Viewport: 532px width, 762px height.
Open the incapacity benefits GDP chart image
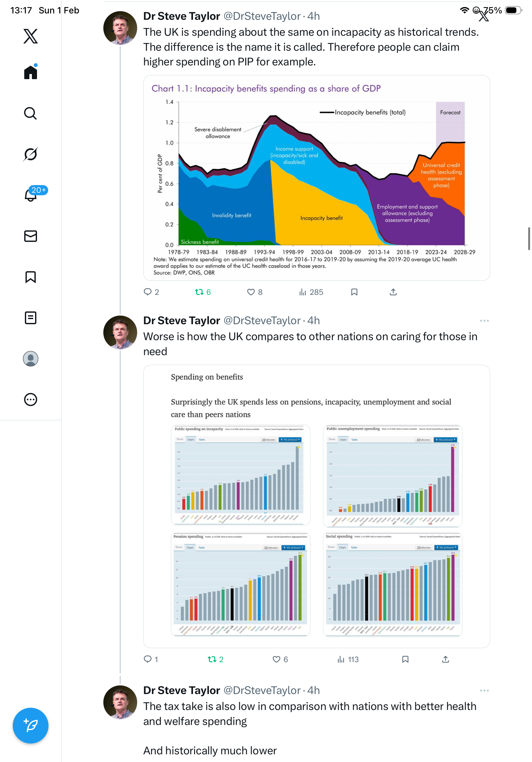tap(316, 178)
